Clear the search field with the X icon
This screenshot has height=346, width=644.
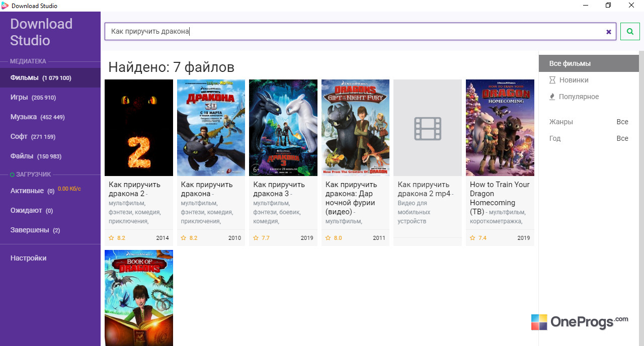(609, 32)
